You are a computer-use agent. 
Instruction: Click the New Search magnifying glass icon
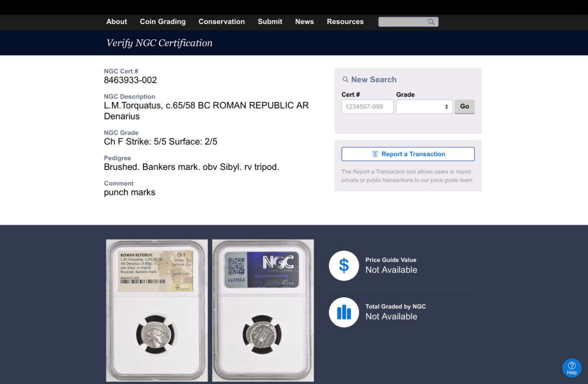(345, 79)
